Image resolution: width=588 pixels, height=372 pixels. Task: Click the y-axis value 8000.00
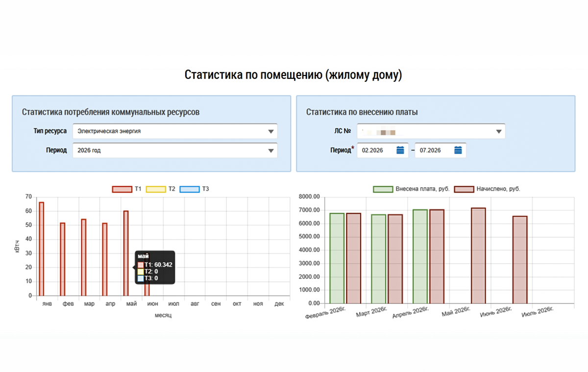click(x=310, y=197)
